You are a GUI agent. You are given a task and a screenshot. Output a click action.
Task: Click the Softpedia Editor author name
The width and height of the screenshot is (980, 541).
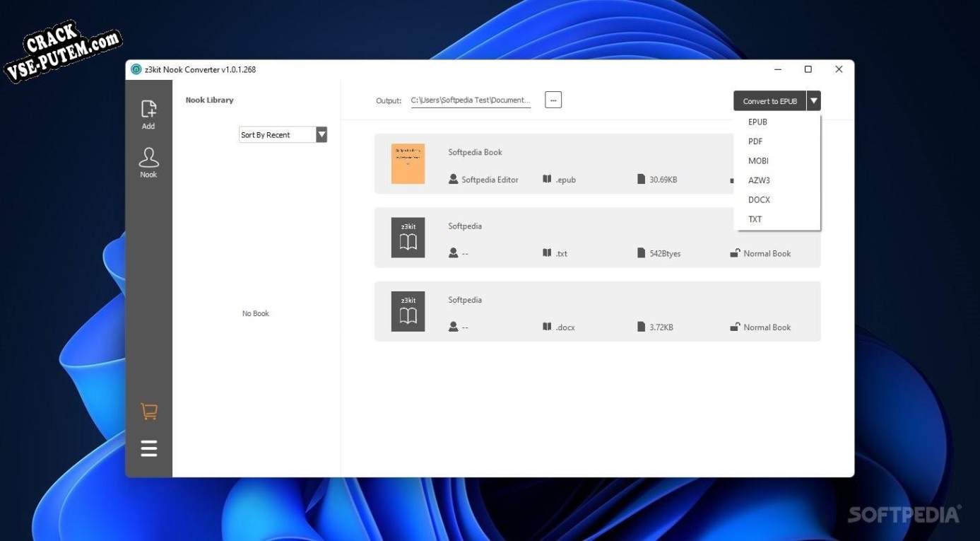click(490, 180)
